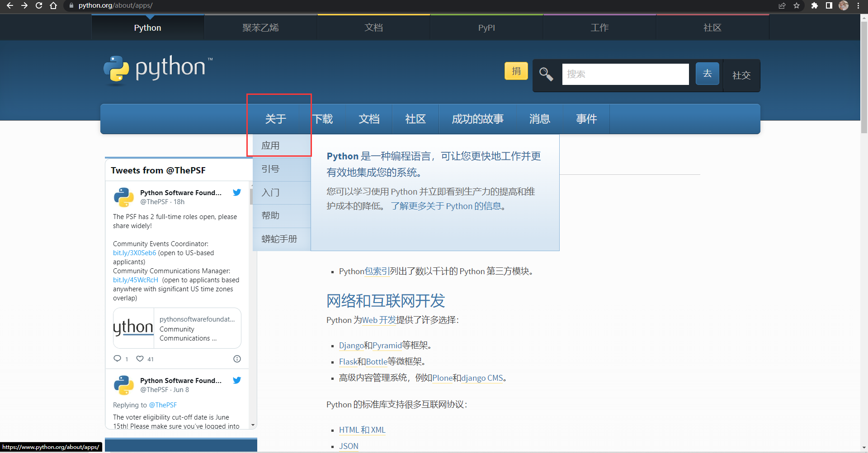Select the Python top tab
The height and width of the screenshot is (453, 868).
(148, 28)
